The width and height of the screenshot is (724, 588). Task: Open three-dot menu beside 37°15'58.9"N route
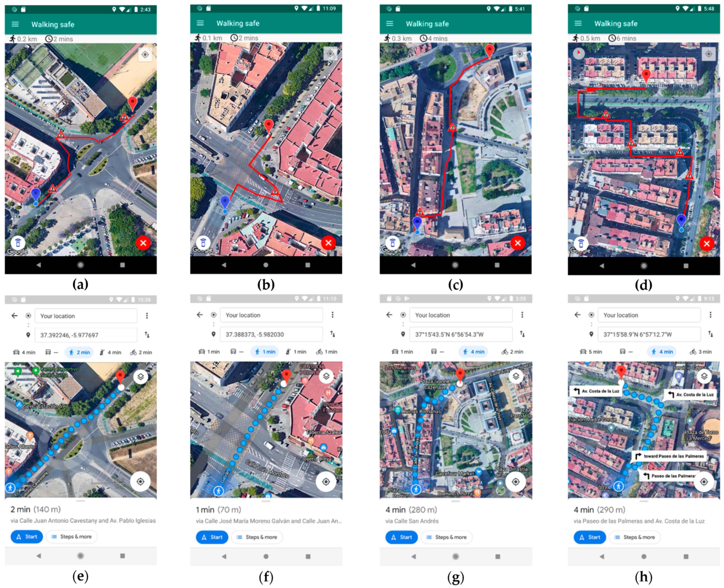pos(710,315)
